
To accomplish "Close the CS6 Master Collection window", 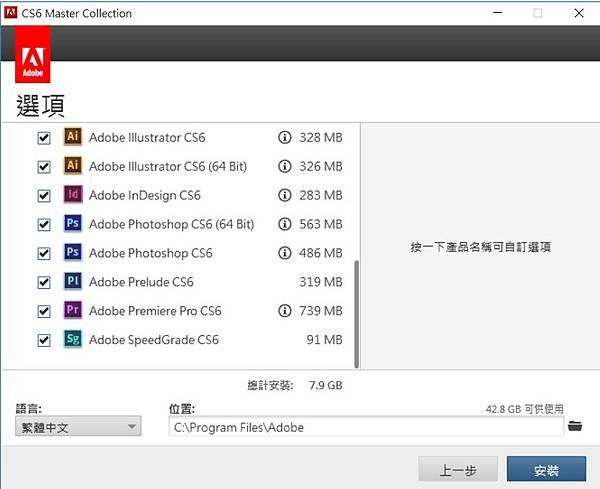I will [579, 13].
